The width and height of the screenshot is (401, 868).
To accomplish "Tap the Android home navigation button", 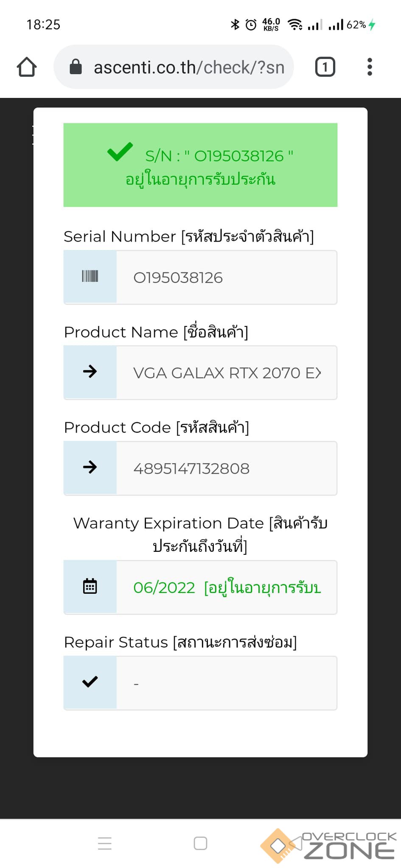I will tap(200, 843).
